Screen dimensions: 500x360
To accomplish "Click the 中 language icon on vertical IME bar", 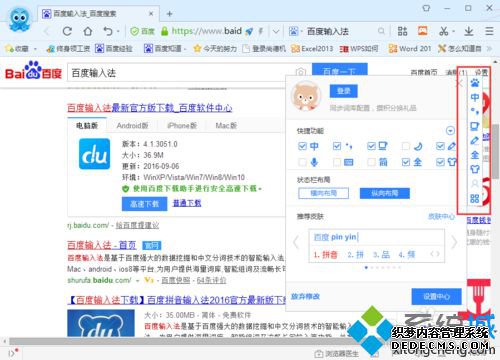I will [475, 97].
